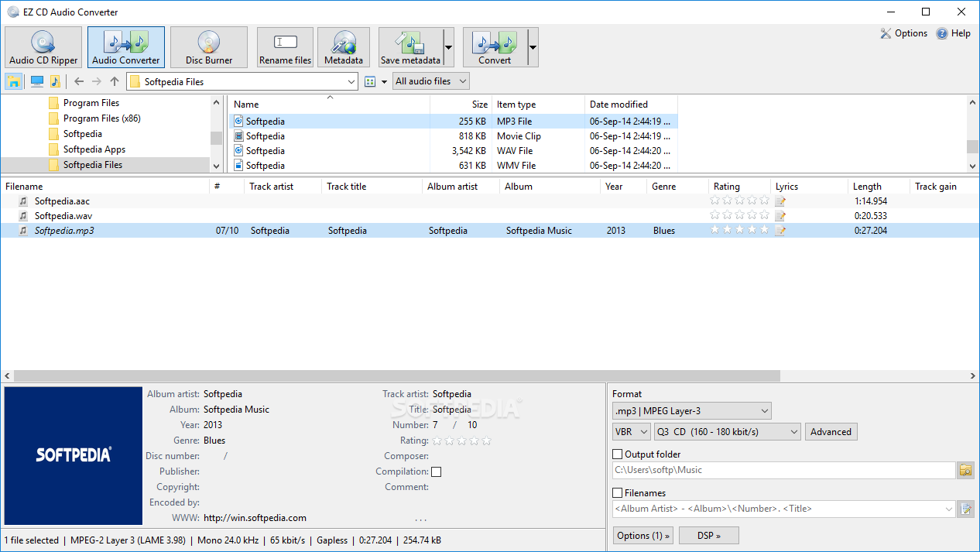This screenshot has width=980, height=552.
Task: Sort by Date modified column
Action: [632, 105]
